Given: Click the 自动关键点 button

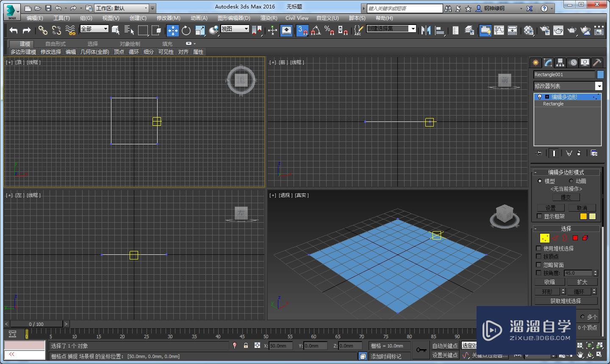Looking at the screenshot, I should (445, 346).
